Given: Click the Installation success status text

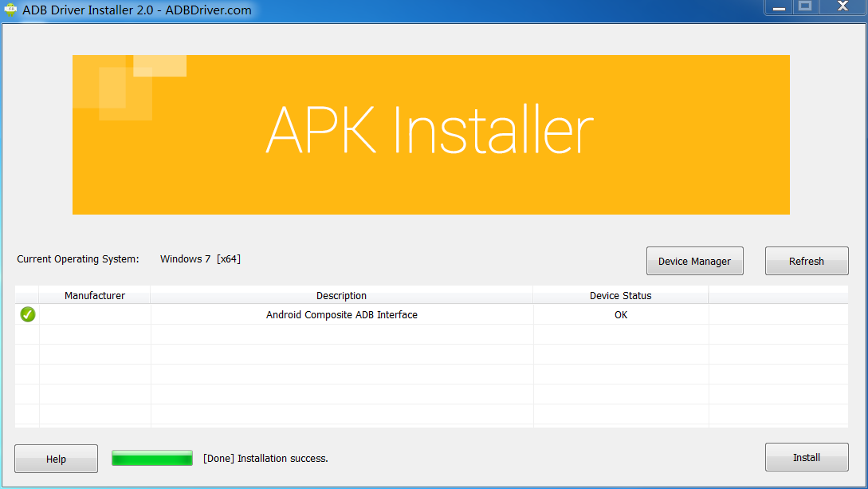Looking at the screenshot, I should pyautogui.click(x=265, y=459).
